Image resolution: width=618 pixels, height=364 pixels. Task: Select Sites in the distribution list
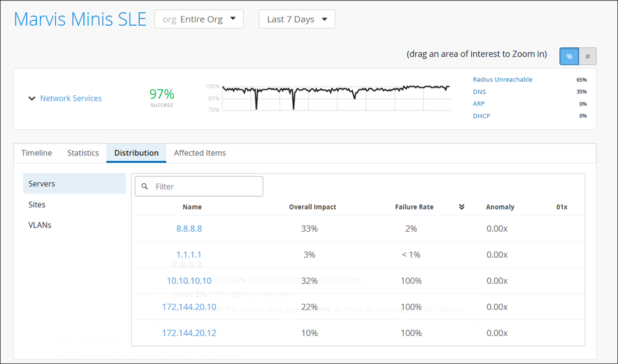[37, 204]
